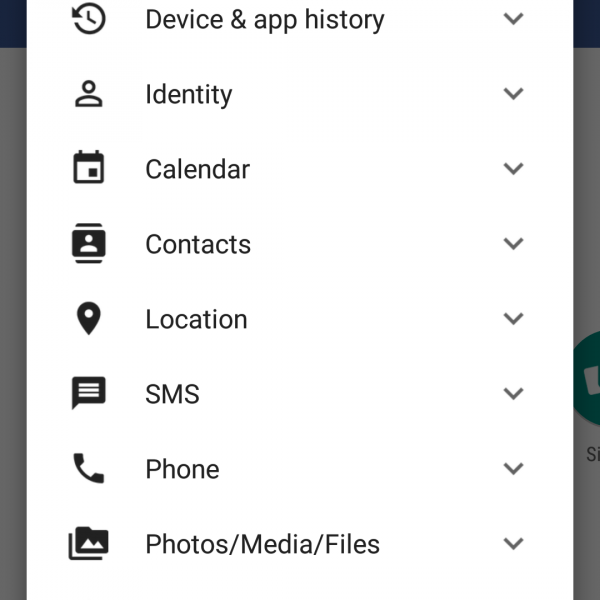
Task: Click the Location pin icon
Action: [89, 319]
